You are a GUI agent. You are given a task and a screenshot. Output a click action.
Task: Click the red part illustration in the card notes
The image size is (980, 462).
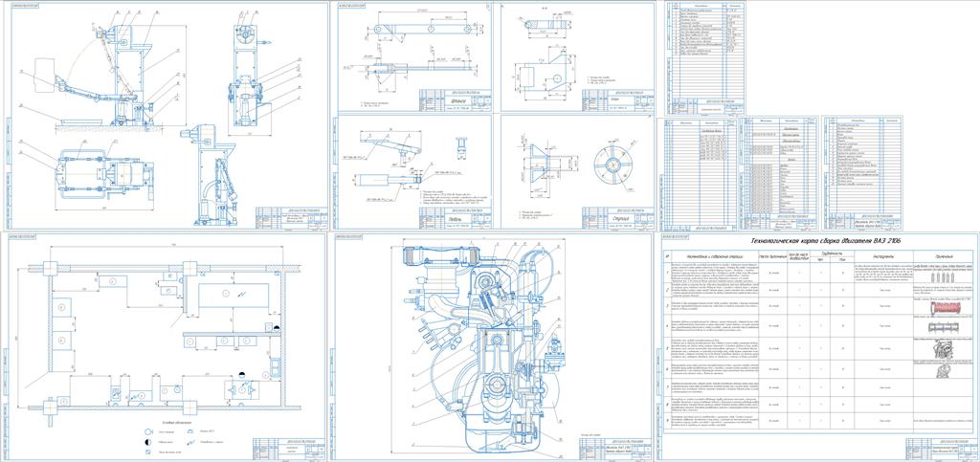click(945, 308)
